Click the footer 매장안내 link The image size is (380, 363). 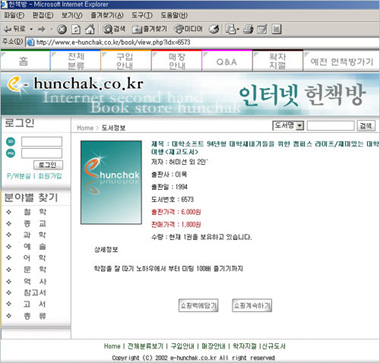213,346
